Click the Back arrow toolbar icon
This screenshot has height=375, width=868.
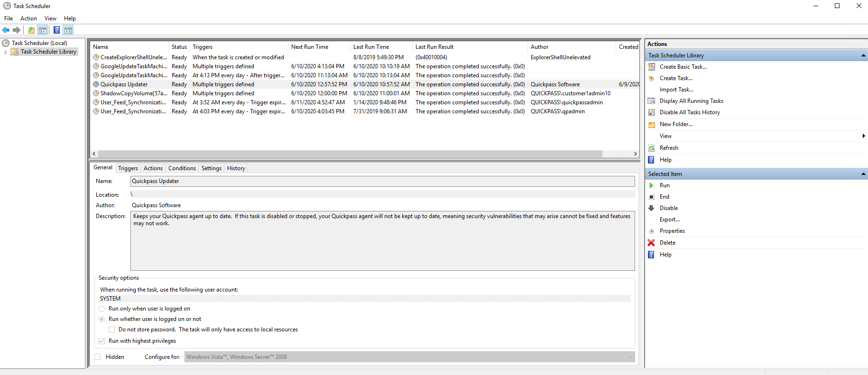click(6, 30)
